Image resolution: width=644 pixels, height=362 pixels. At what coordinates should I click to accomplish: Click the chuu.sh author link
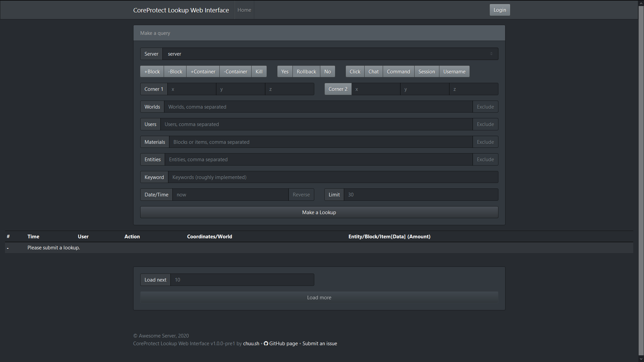(x=251, y=344)
